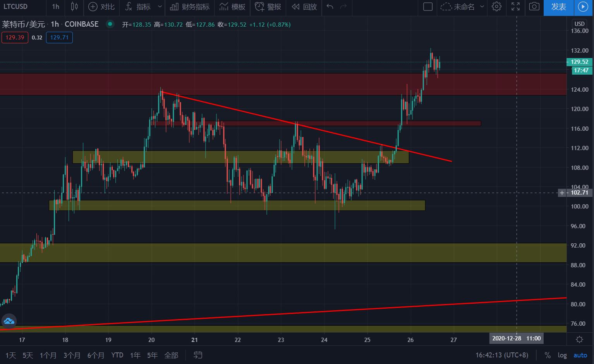The image size is (594, 364).
Task: Enter fullscreen mode
Action: coord(515,7)
